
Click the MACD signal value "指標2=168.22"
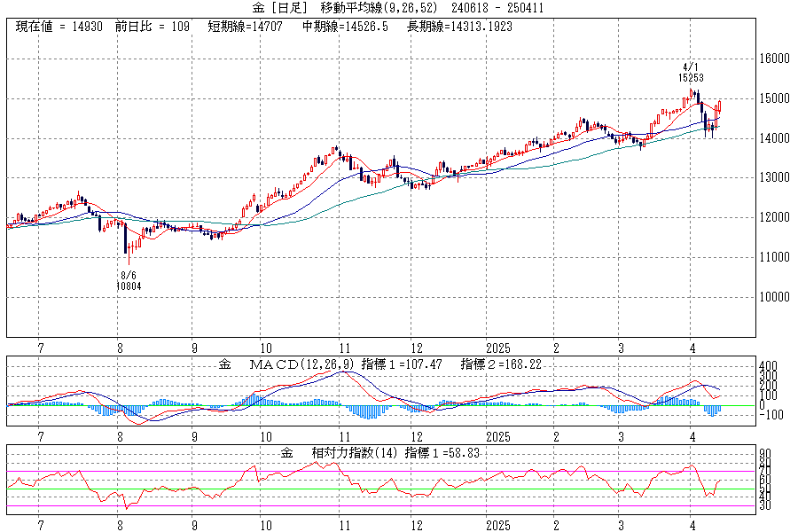[x=501, y=364]
